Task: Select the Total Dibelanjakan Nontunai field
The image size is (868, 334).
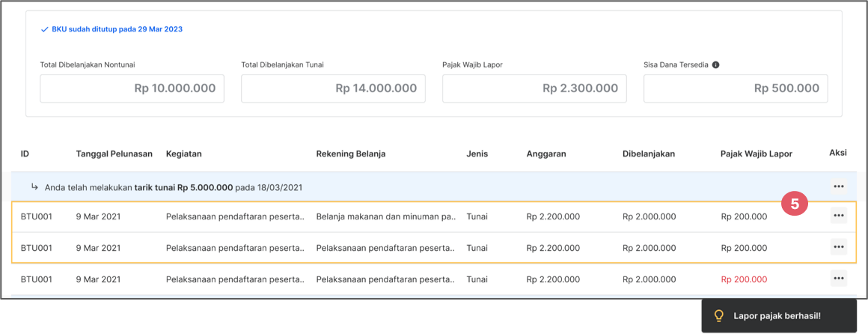Action: click(132, 88)
